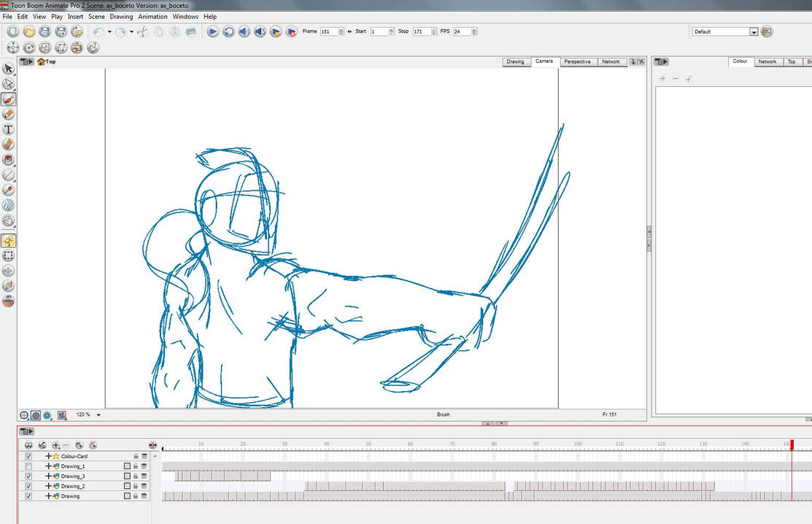Disable the Drawing_2 layer checkbox

click(28, 486)
